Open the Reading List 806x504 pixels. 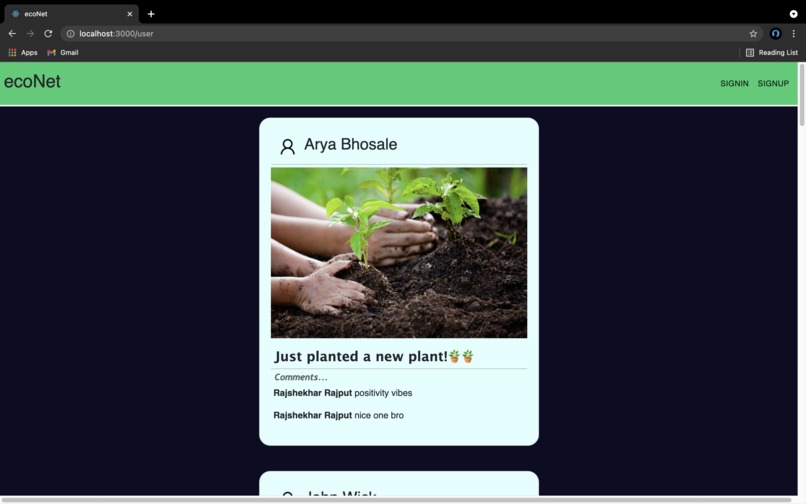(x=772, y=52)
